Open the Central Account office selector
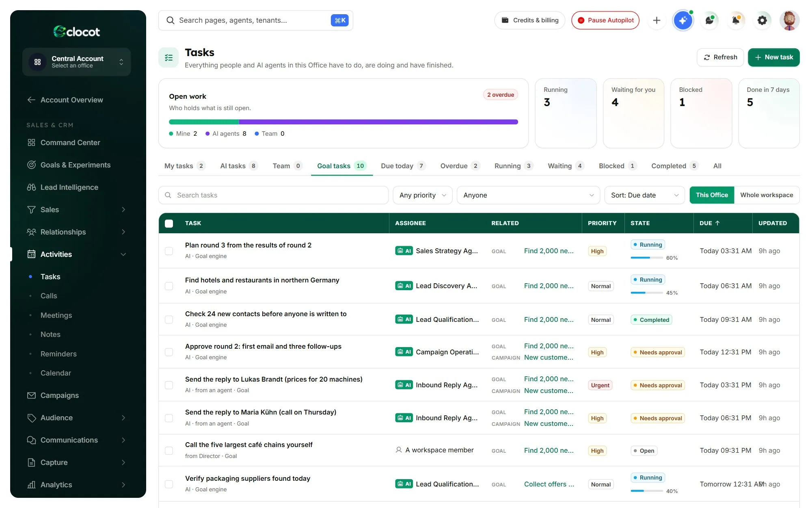The image size is (812, 508). (x=77, y=62)
